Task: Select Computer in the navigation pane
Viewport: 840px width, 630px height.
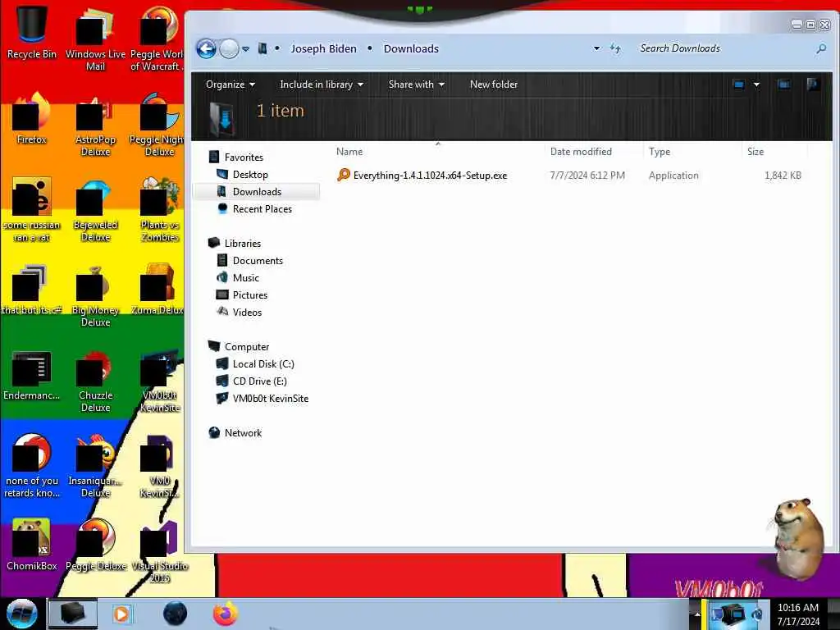Action: pyautogui.click(x=246, y=347)
